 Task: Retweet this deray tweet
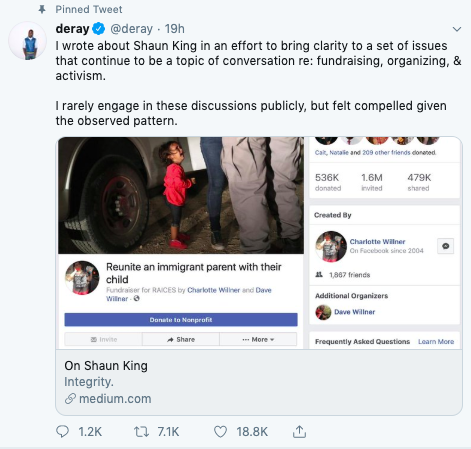[141, 432]
